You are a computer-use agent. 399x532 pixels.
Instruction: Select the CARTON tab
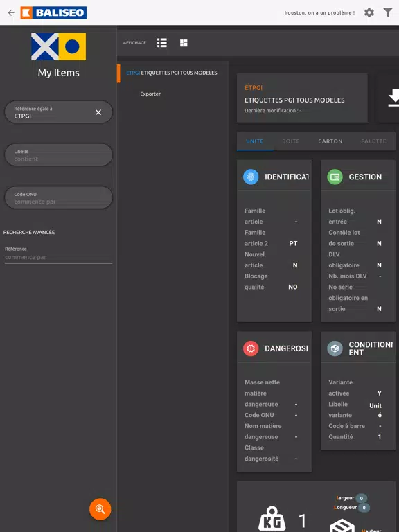(x=330, y=141)
